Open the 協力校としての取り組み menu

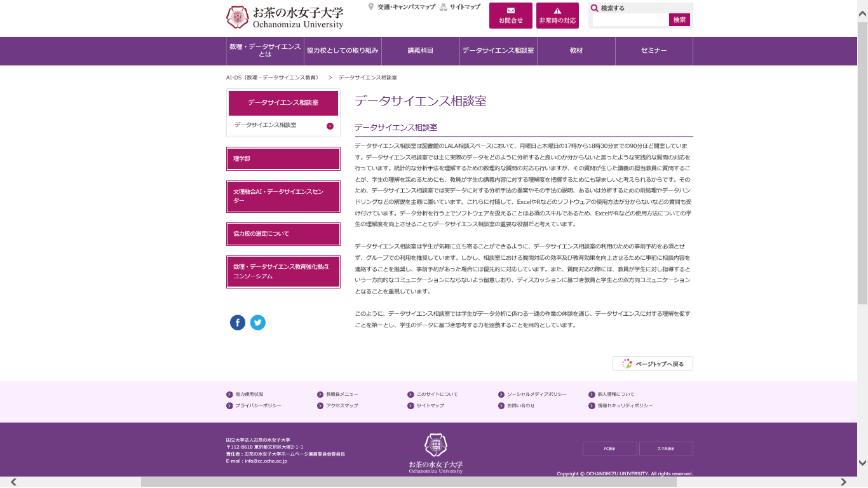pyautogui.click(x=342, y=51)
